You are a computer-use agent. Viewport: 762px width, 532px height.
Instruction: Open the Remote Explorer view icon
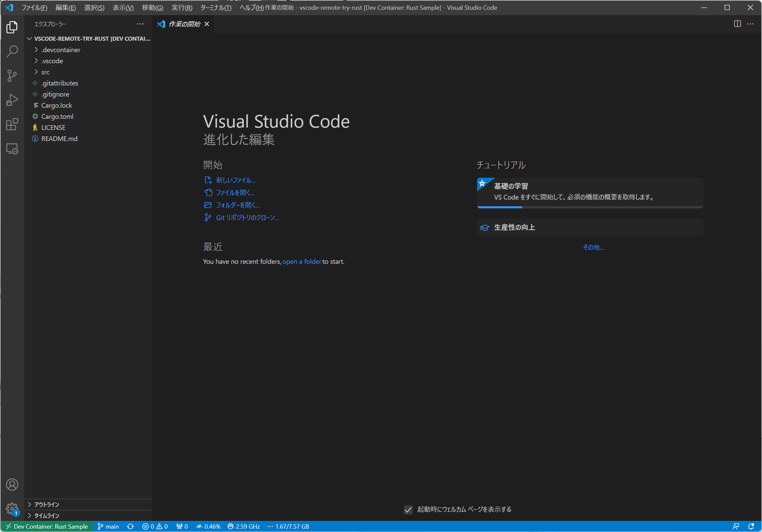12,148
